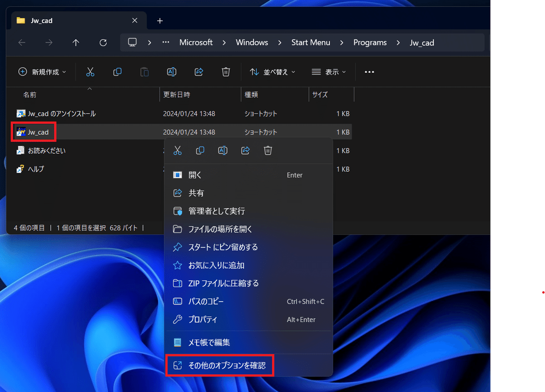This screenshot has height=392, width=545.
Task: Click the Delete trash icon in the context menu
Action: [x=268, y=151]
